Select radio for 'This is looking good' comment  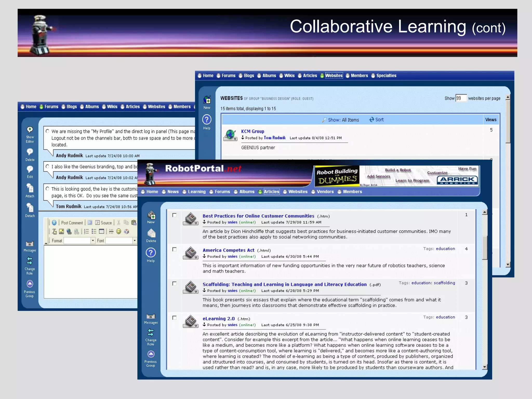[47, 189]
